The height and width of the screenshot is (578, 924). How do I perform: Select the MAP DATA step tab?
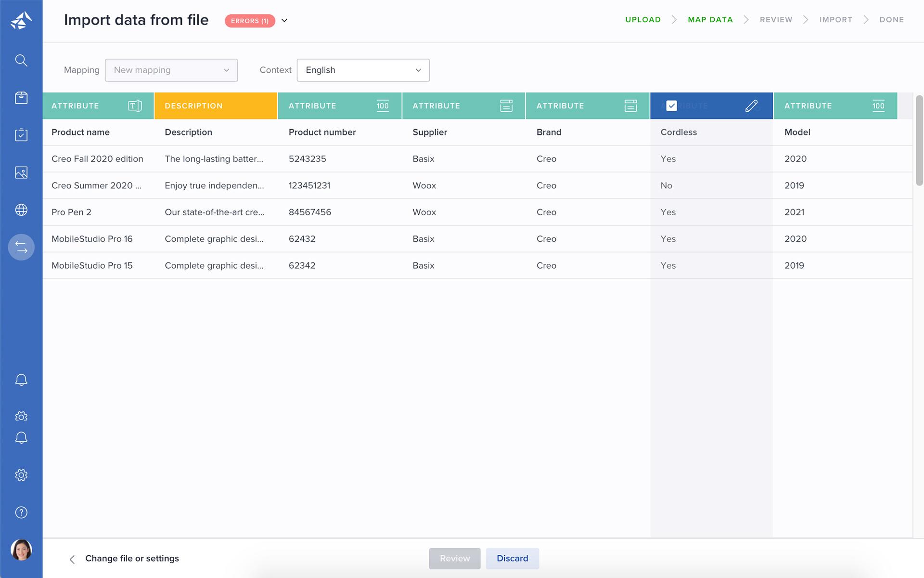click(710, 19)
